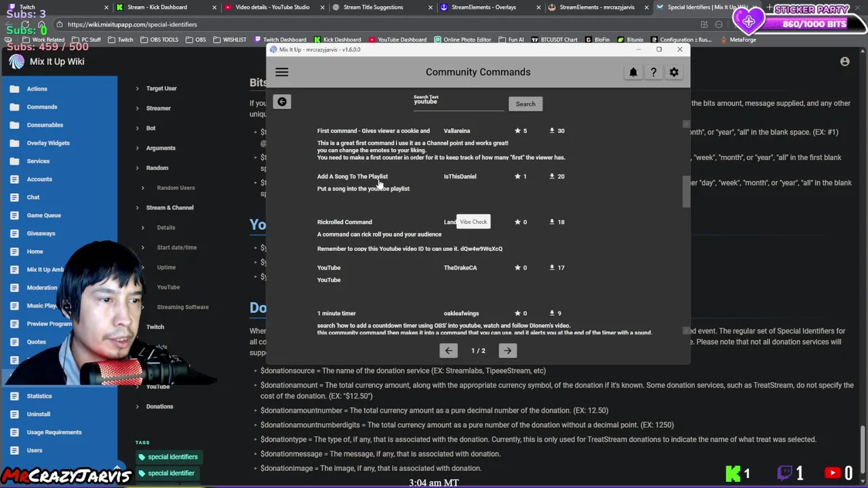The width and height of the screenshot is (868, 488).
Task: Open the notifications bell in Mix It Up
Action: [x=633, y=72]
